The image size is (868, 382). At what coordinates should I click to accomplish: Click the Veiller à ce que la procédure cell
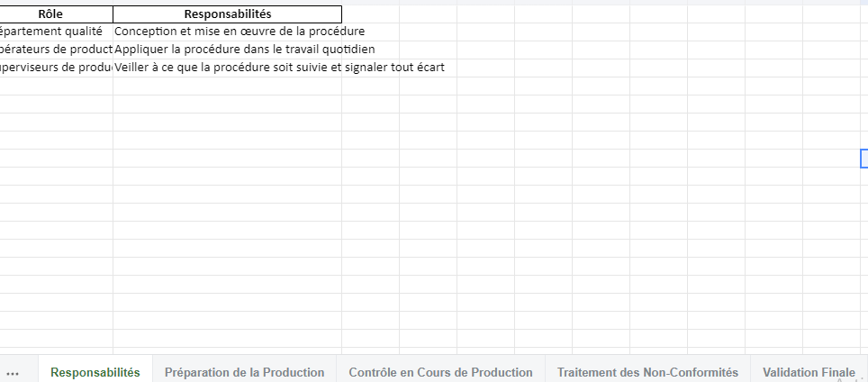(227, 68)
